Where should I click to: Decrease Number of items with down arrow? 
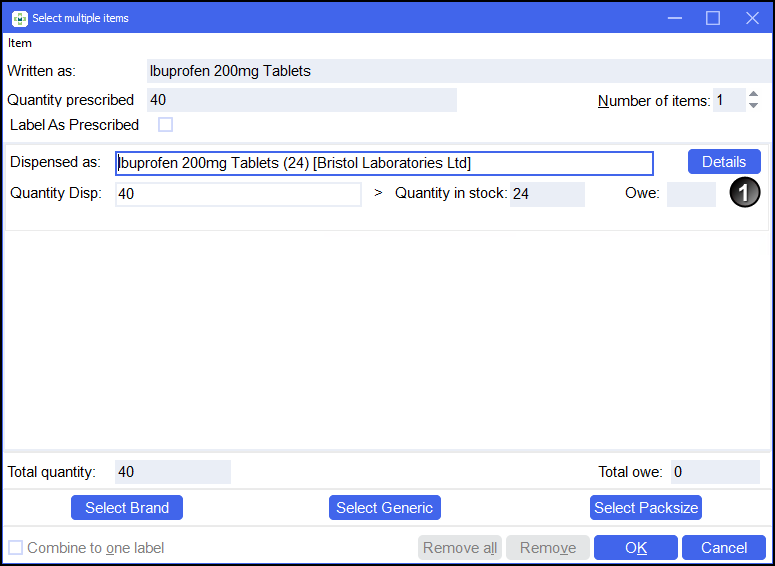[753, 106]
